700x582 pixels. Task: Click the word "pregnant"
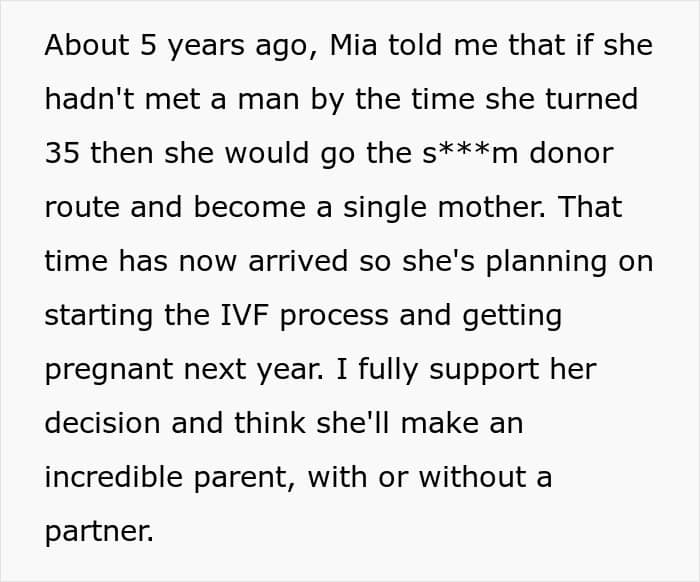click(109, 370)
